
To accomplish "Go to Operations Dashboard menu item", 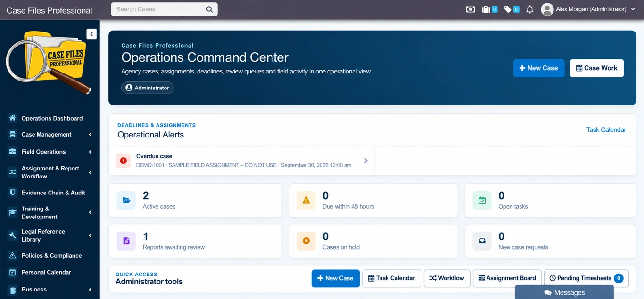I will click(50, 118).
